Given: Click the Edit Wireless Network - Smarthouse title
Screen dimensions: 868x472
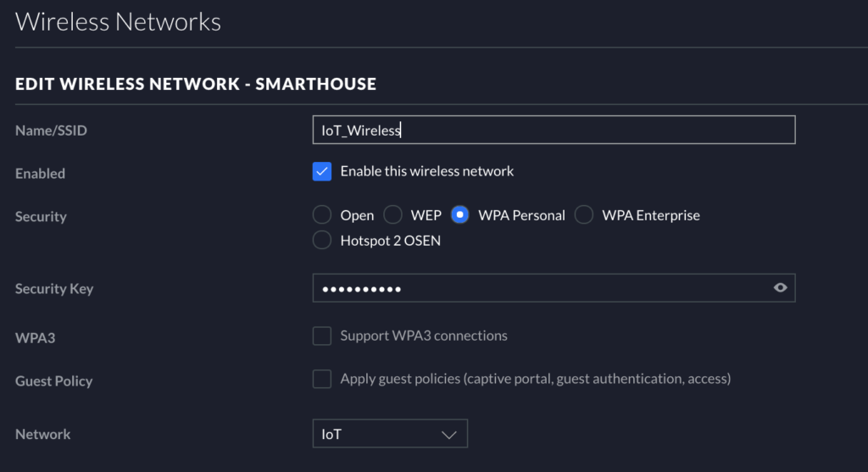Looking at the screenshot, I should (x=196, y=84).
